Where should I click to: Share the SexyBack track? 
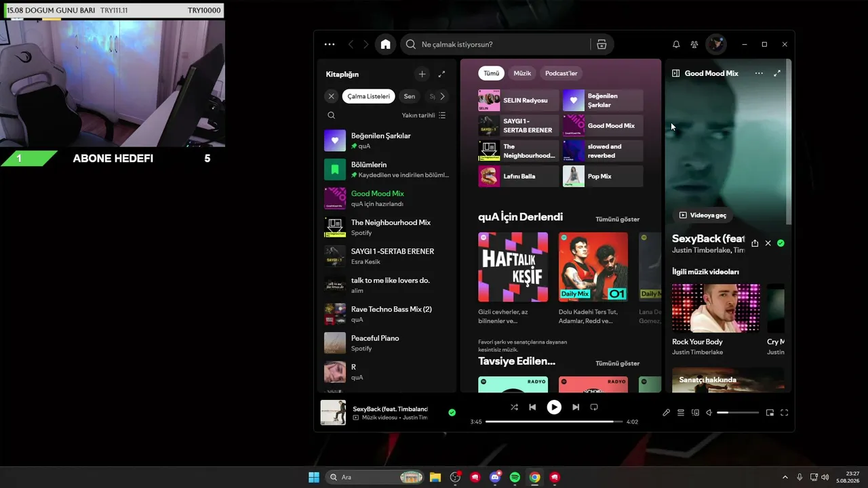755,243
